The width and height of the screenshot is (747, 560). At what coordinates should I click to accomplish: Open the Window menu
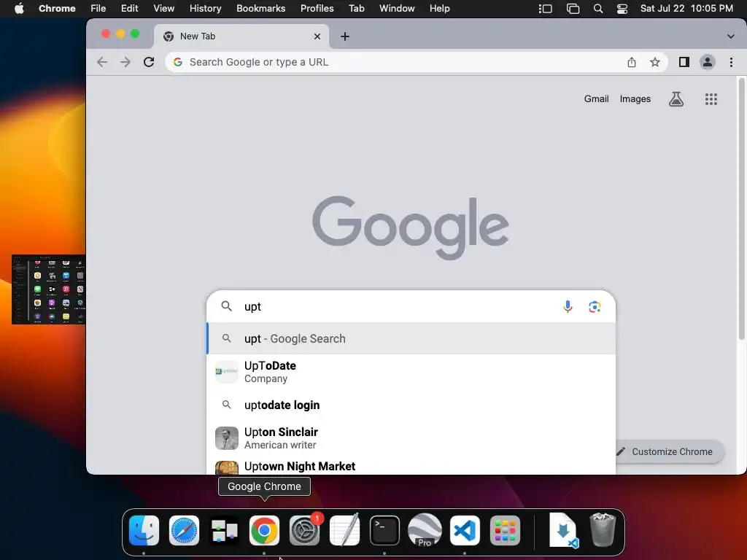click(x=397, y=9)
